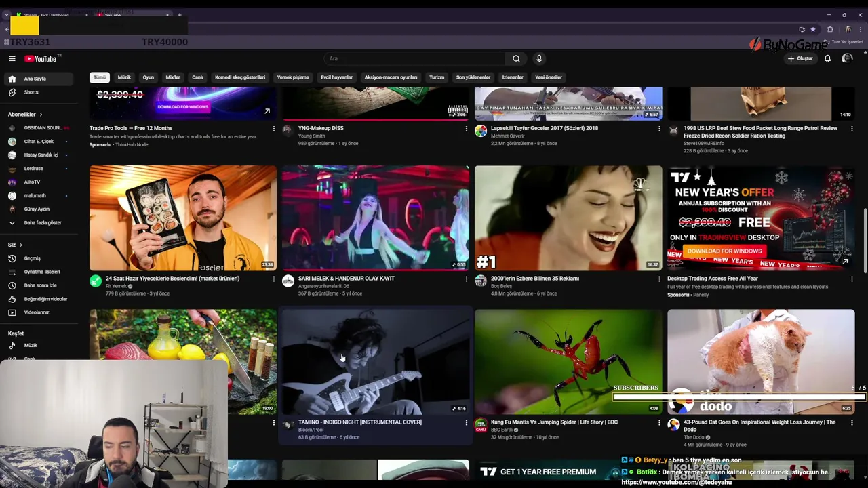Select the Son yüklenenler chip
The image size is (868, 488).
coord(473,77)
